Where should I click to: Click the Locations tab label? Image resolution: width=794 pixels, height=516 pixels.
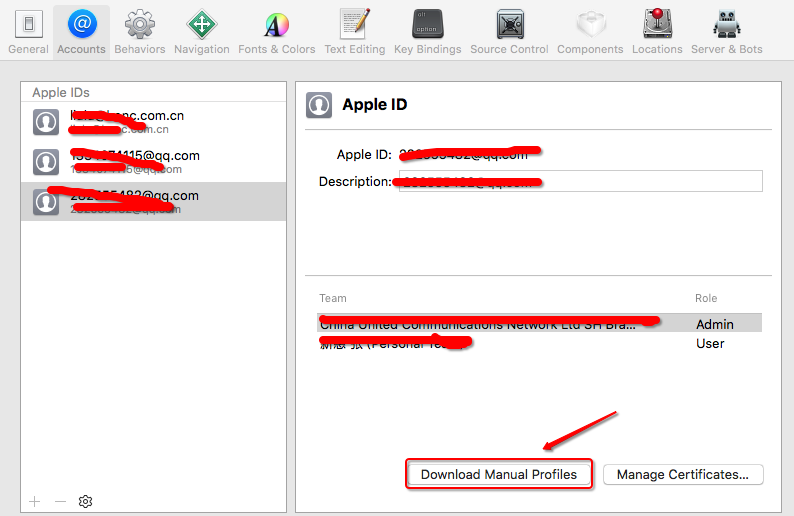pyautogui.click(x=657, y=49)
